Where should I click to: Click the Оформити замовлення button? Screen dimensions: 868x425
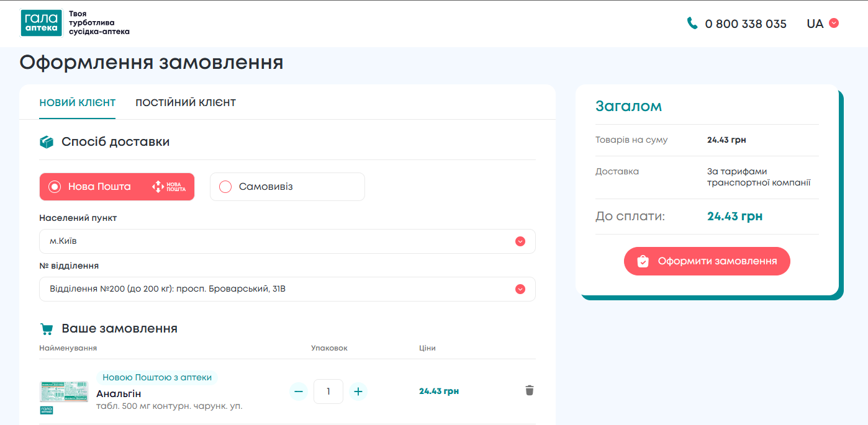[707, 261]
